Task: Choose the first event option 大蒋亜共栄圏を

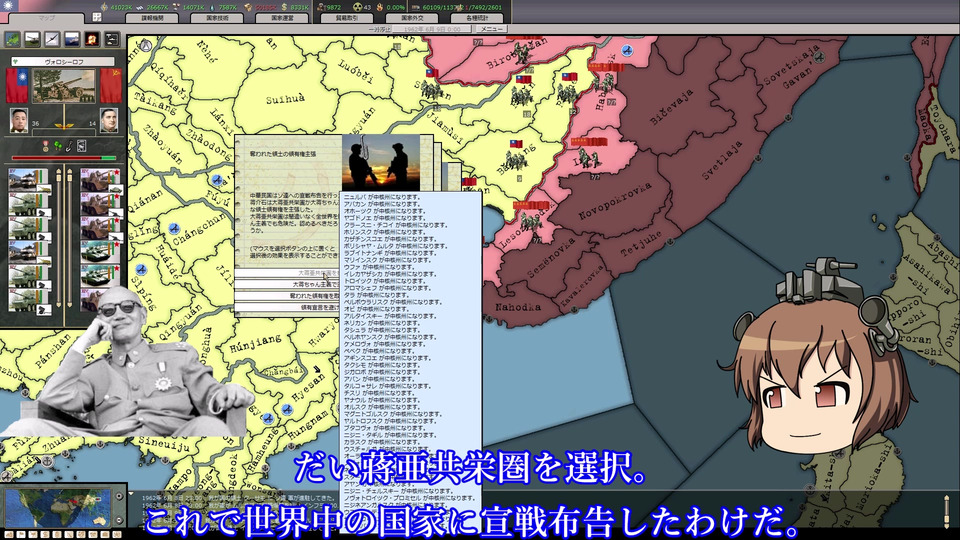Action: [x=288, y=273]
